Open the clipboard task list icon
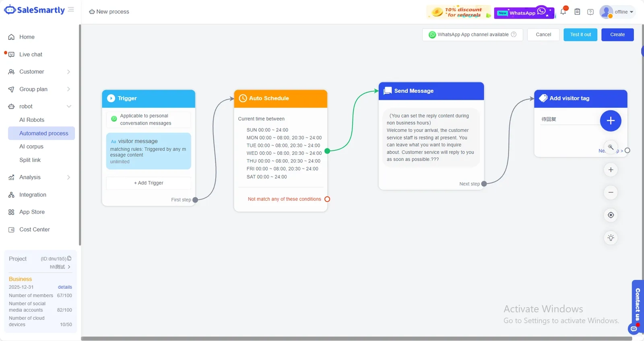Viewport: 644px width, 341px height. [577, 12]
